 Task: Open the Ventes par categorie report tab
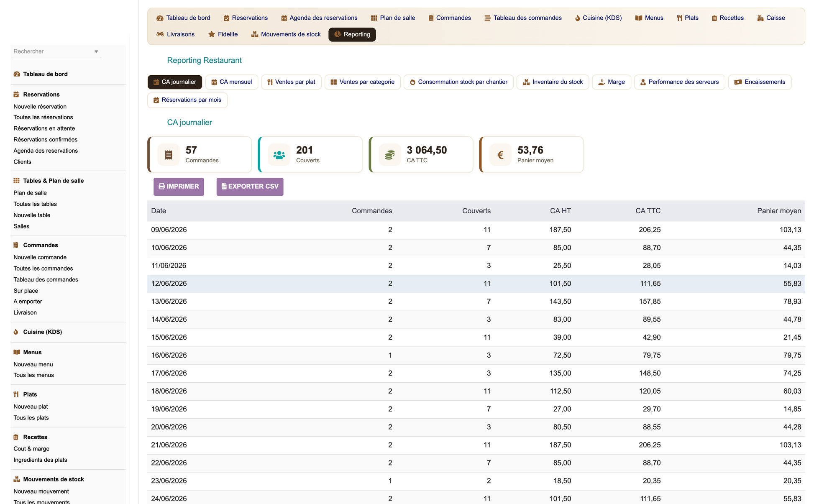tap(363, 82)
